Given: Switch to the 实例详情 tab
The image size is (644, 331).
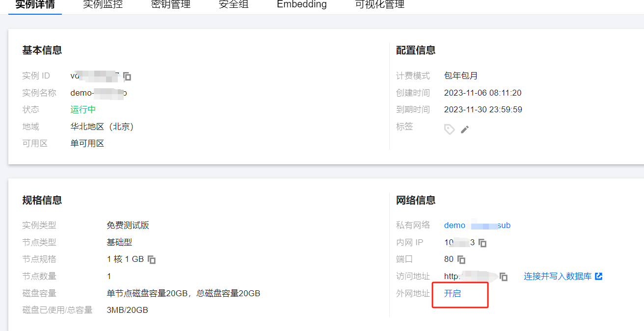Looking at the screenshot, I should pyautogui.click(x=35, y=5).
